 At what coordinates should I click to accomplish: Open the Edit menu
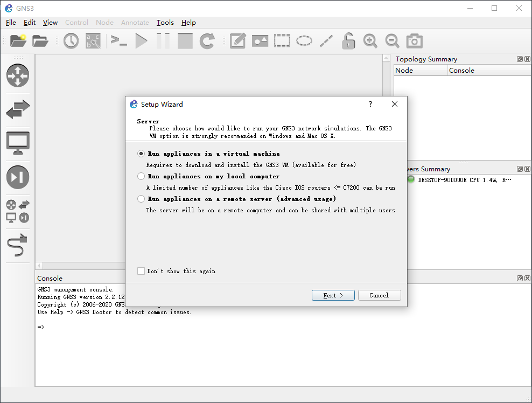click(x=30, y=23)
